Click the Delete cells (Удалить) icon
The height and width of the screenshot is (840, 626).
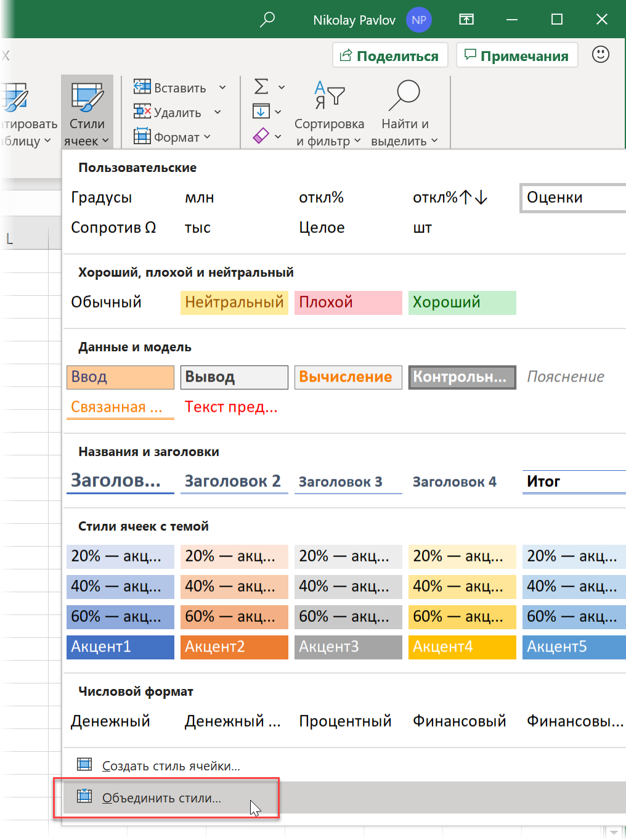142,112
